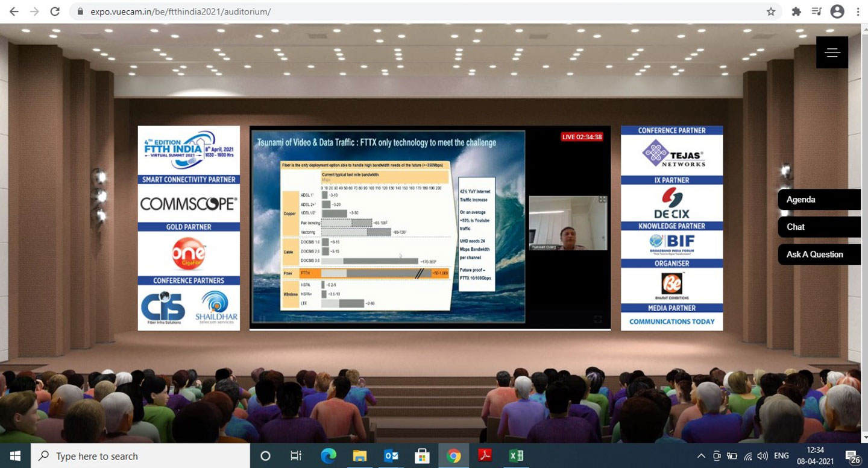Open Task View in taskbar
Image resolution: width=868 pixels, height=468 pixels.
tap(296, 456)
